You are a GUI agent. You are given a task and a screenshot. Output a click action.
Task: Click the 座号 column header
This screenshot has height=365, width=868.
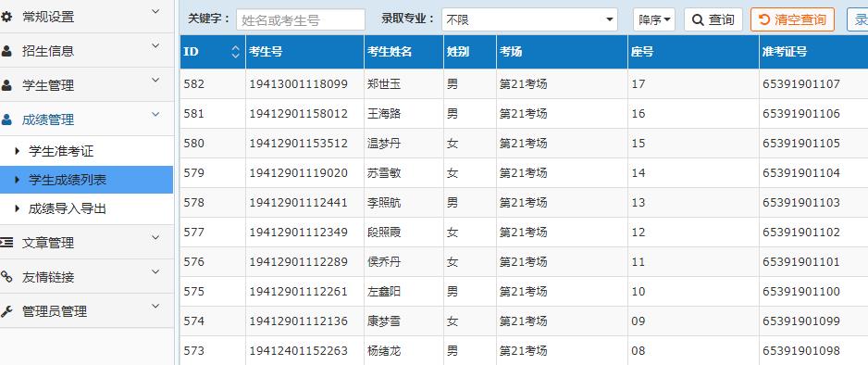[693, 52]
